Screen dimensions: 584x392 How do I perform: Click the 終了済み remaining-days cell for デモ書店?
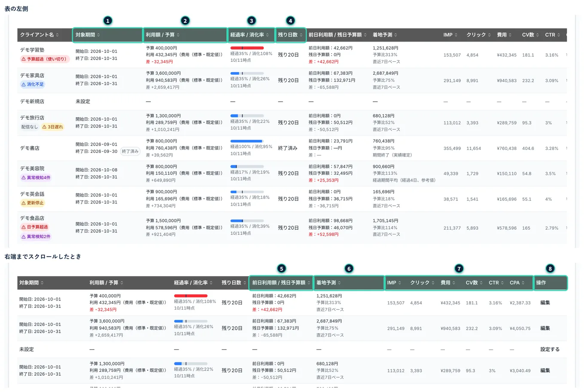point(288,148)
